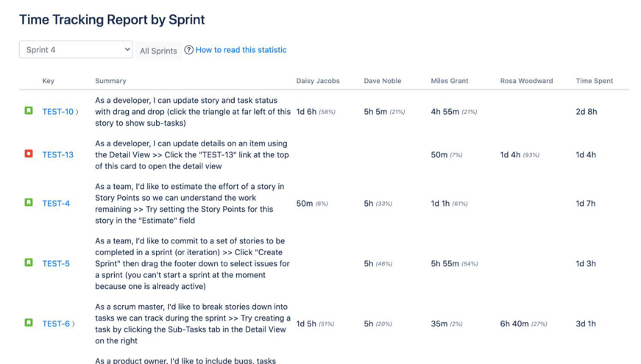Open the TEST-5 issue link
This screenshot has width=641, height=364.
[x=56, y=263]
